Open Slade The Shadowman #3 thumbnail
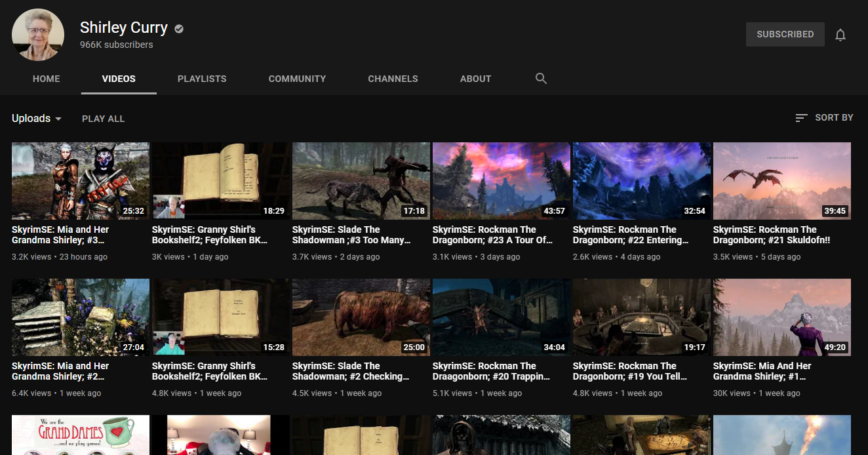This screenshot has width=868, height=455. 361,181
